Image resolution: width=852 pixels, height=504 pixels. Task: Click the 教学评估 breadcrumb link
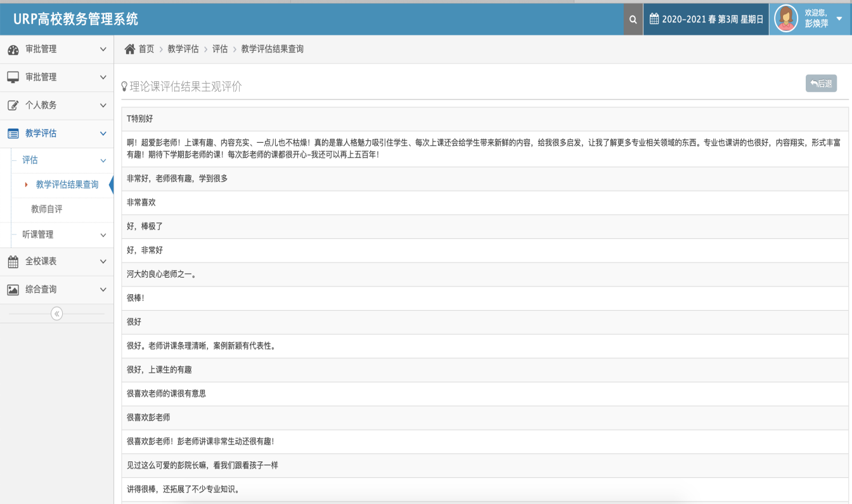183,49
